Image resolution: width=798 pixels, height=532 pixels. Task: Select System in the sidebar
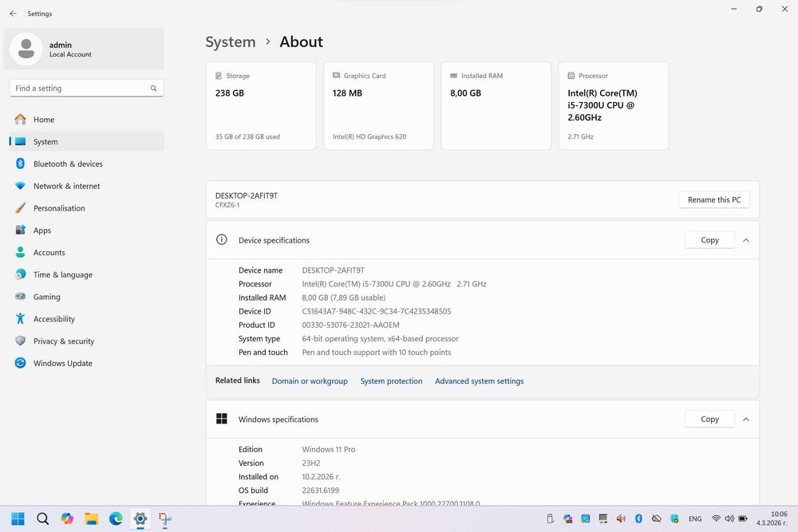point(86,142)
